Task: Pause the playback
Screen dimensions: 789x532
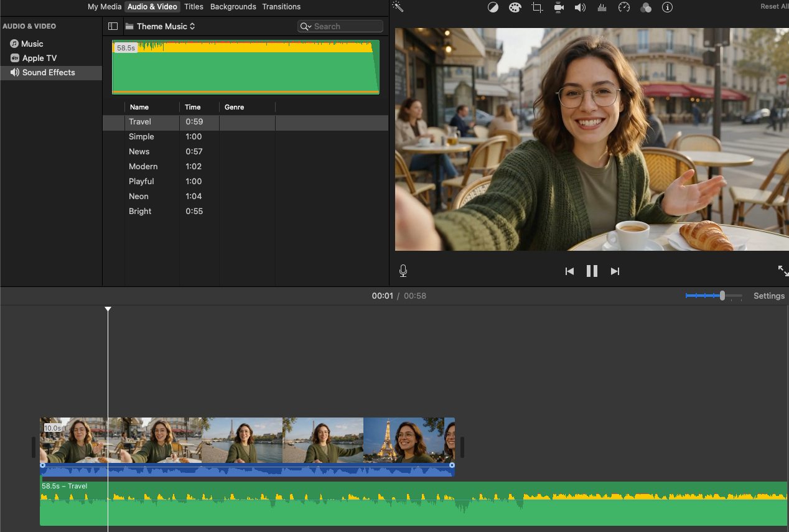Action: [x=592, y=271]
